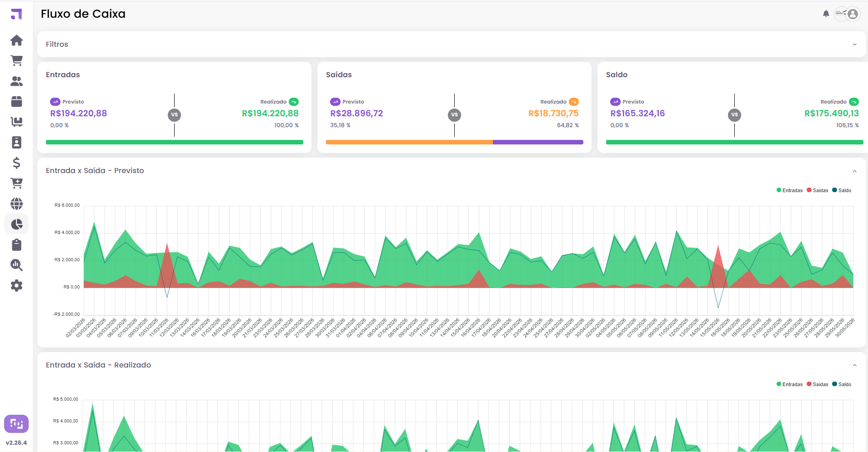Open the user profile avatar
The image size is (868, 452).
tap(853, 14)
